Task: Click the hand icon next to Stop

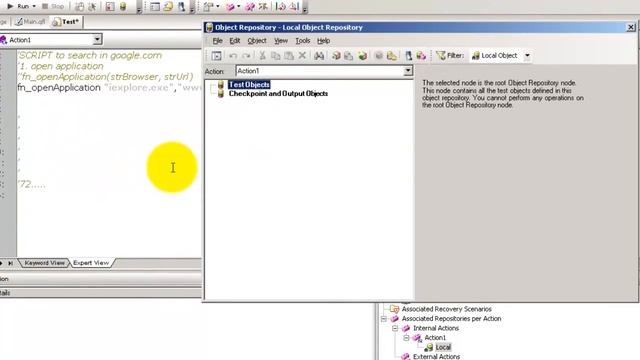Action: click(79, 7)
